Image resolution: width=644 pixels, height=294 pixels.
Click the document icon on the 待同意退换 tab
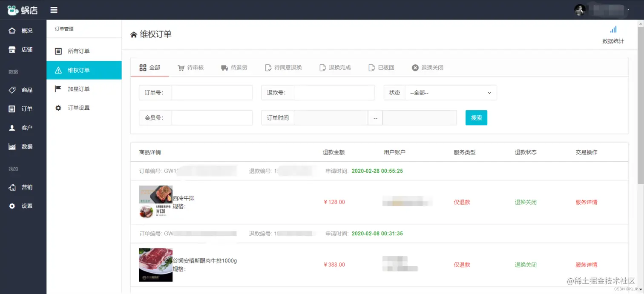click(268, 68)
